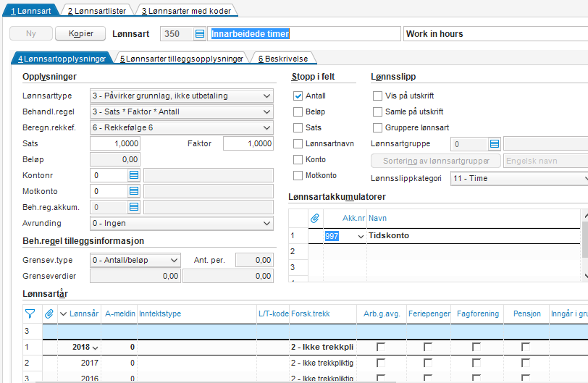588x383 pixels.
Task: Click the Kopier button
Action: coord(80,33)
